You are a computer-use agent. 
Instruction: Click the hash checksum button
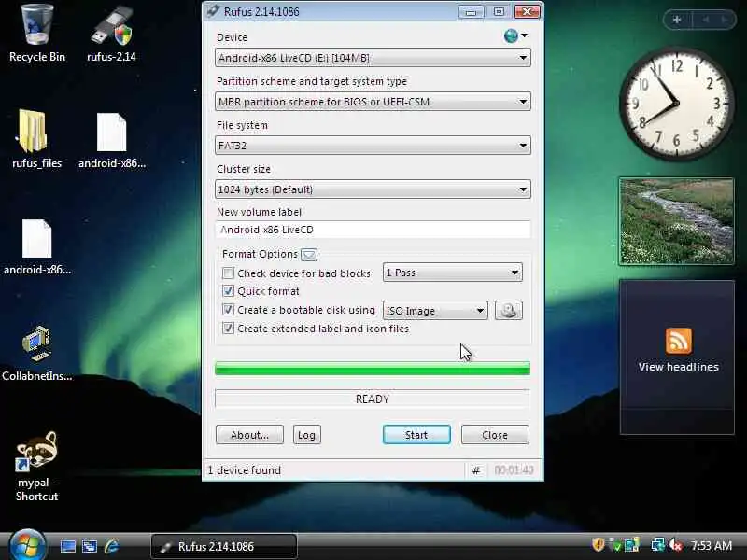pos(475,470)
